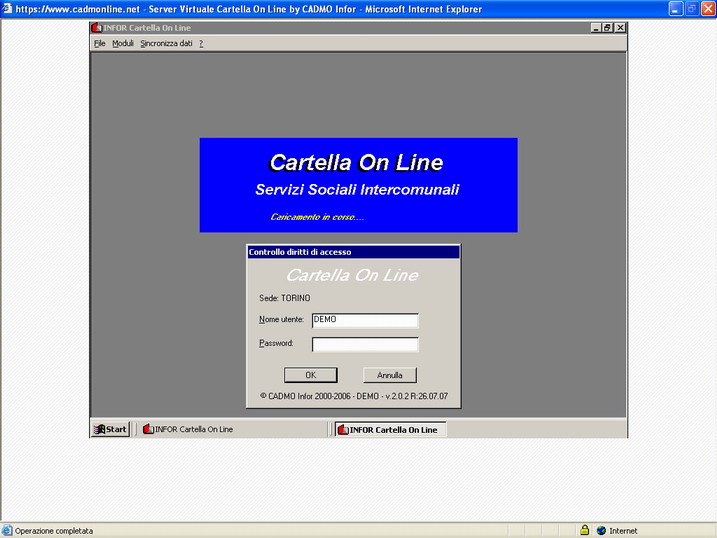Click the Annulla button
Image resolution: width=717 pixels, height=538 pixels.
[x=390, y=375]
